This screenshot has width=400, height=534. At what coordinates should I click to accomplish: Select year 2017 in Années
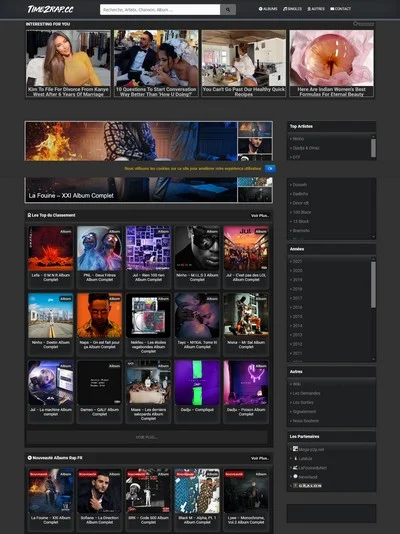click(297, 298)
